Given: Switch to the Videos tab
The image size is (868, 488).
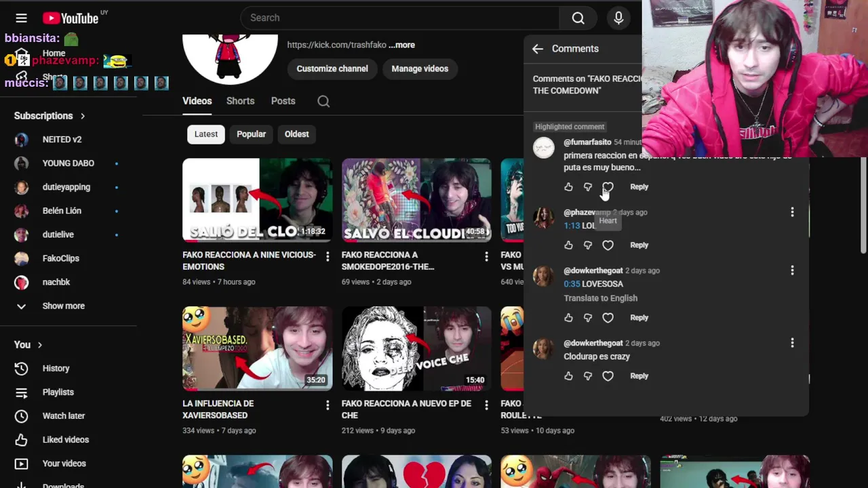Looking at the screenshot, I should tap(197, 101).
